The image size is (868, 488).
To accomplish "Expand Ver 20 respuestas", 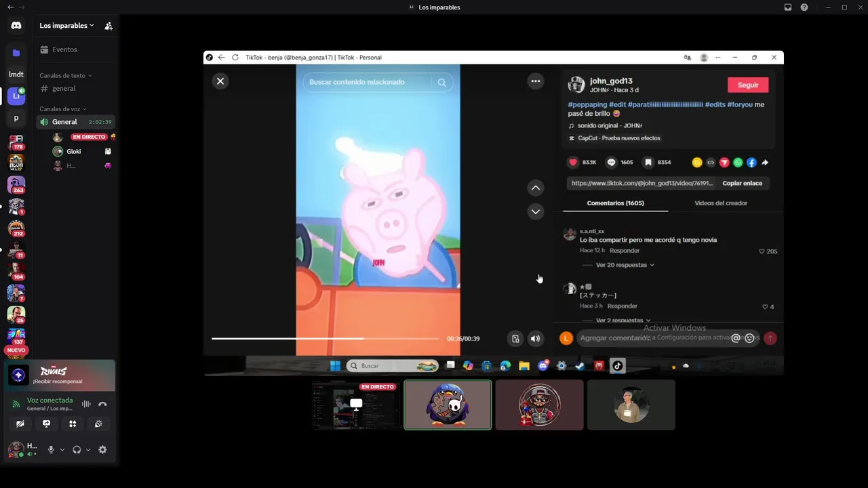I will tap(625, 265).
